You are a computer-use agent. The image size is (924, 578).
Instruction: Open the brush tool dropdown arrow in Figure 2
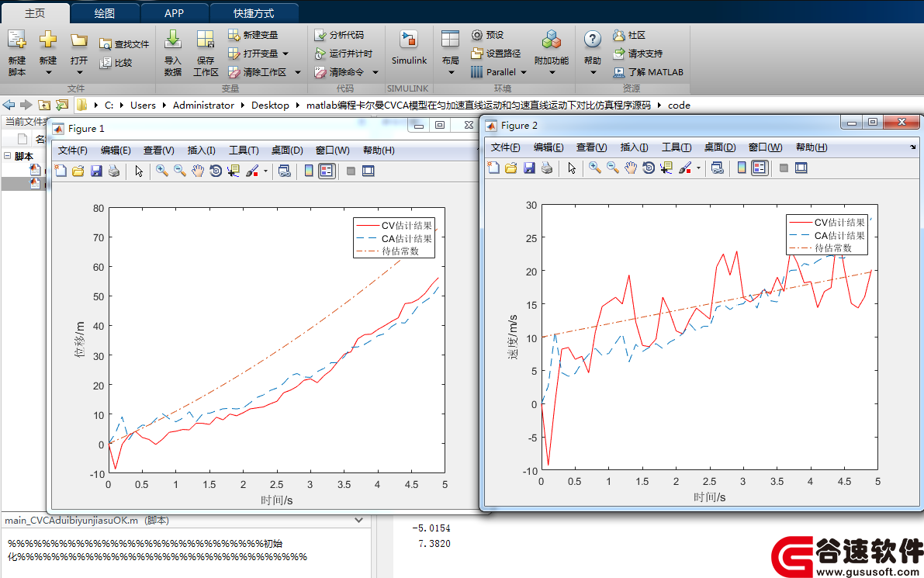point(699,168)
